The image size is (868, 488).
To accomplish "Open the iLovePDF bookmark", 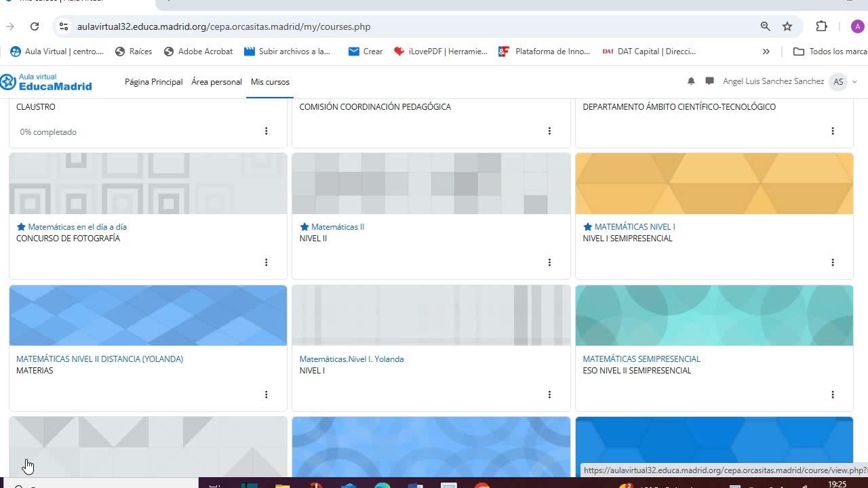I will pos(440,51).
